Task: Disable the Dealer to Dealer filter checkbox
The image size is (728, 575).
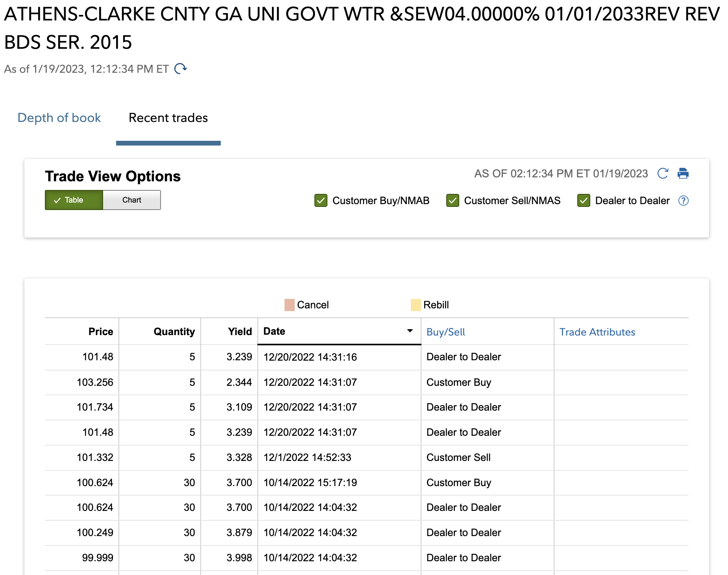Action: 584,201
